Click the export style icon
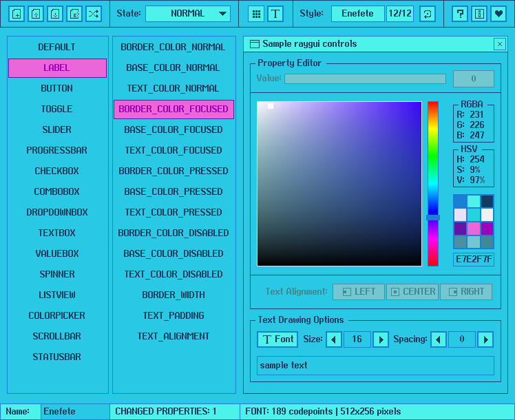 (74, 14)
